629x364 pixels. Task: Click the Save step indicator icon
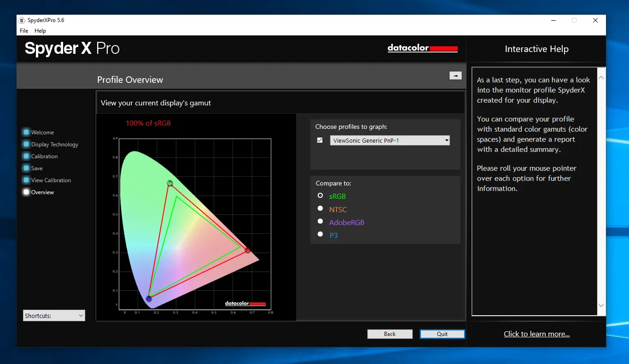coord(26,168)
